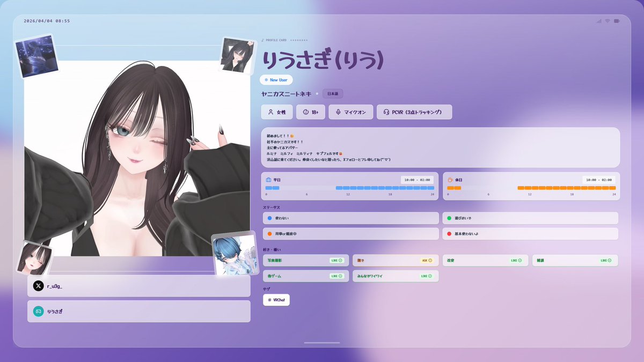Click the LIKE badge on 雑談
The width and height of the screenshot is (644, 362).
tap(606, 260)
